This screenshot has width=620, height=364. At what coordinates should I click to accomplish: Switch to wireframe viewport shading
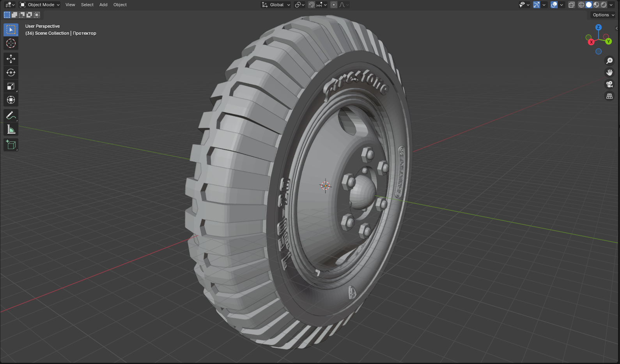581,5
